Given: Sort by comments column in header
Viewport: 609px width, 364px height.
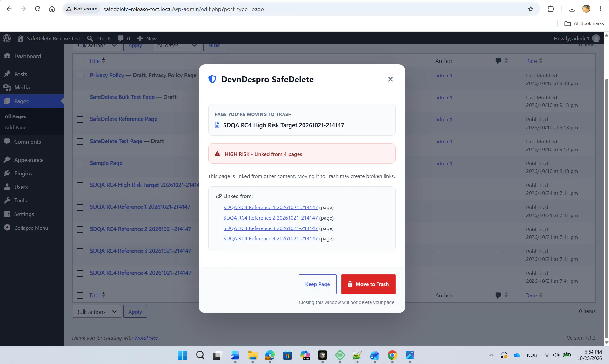Looking at the screenshot, I should [501, 61].
